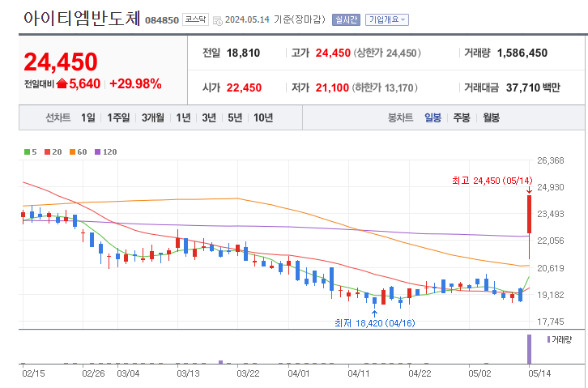588x388 pixels.
Task: Select the 1주일 line chart tab
Action: click(x=118, y=117)
